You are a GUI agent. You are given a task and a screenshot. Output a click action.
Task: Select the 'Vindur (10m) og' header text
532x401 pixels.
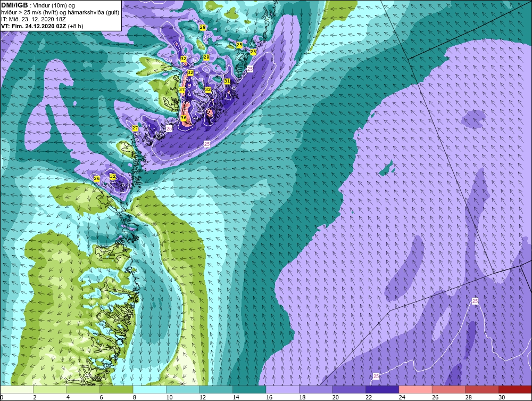55,6
